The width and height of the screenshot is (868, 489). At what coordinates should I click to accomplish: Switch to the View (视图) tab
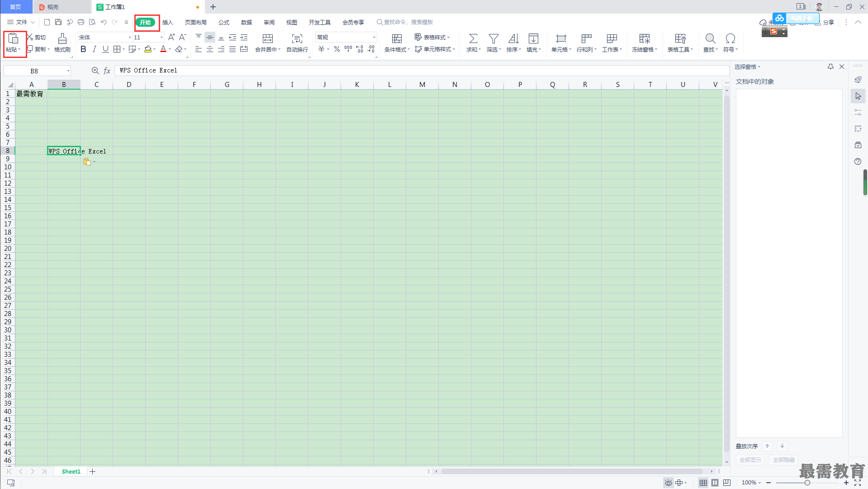(x=292, y=22)
